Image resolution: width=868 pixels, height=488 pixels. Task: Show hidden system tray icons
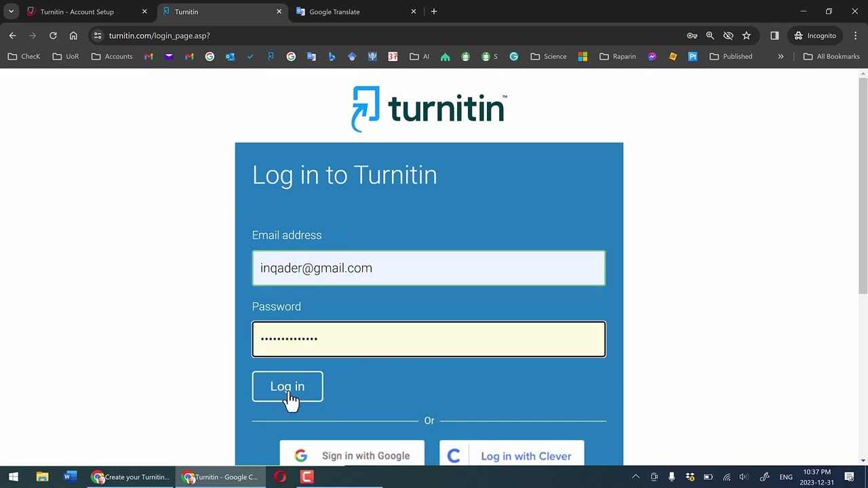pos(635,477)
